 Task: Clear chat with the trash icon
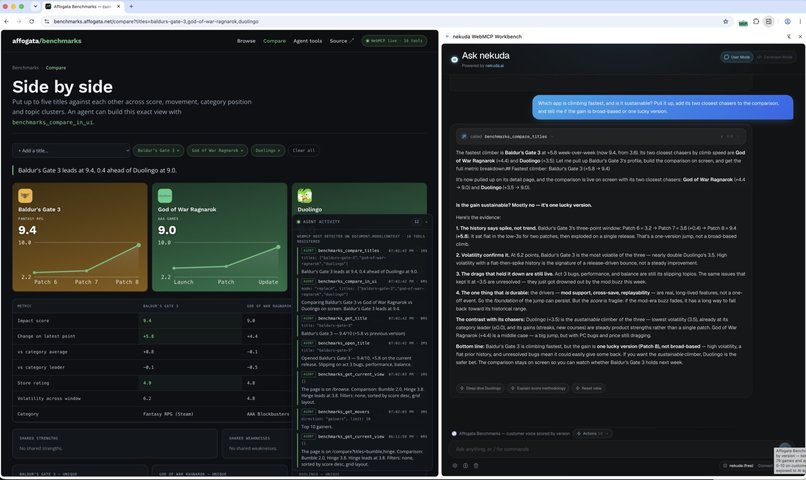(476, 466)
